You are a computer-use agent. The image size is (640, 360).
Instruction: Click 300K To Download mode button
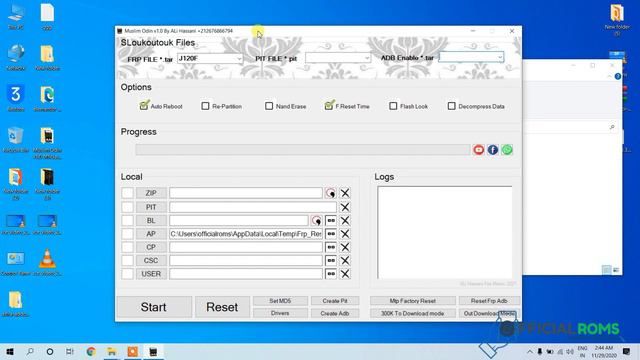413,313
